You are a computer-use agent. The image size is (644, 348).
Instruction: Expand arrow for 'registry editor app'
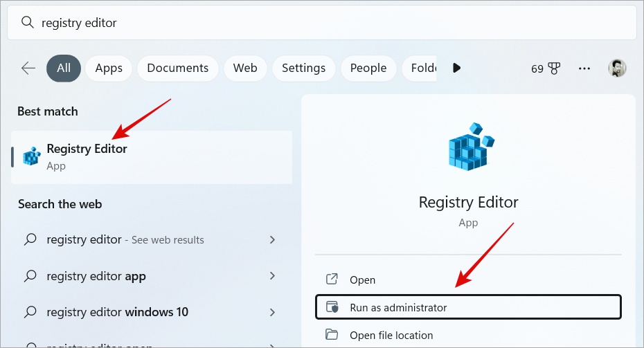point(272,276)
